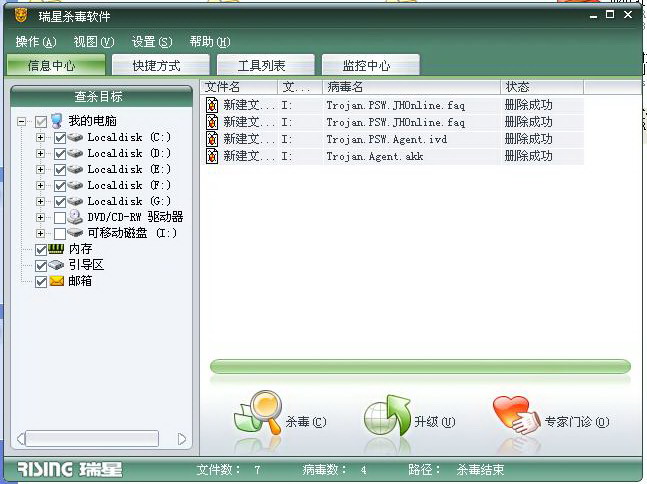
Task: Toggle the 我的电脑 checkbox
Action: coord(40,122)
